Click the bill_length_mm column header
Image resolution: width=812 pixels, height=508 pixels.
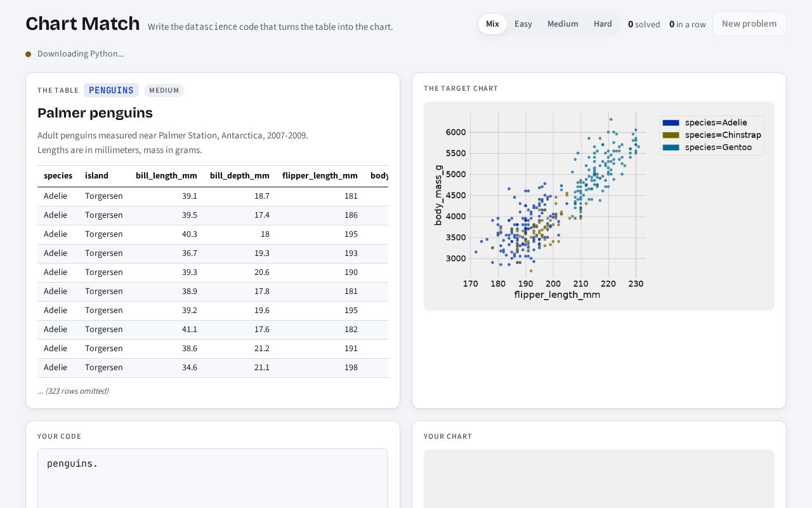[166, 176]
